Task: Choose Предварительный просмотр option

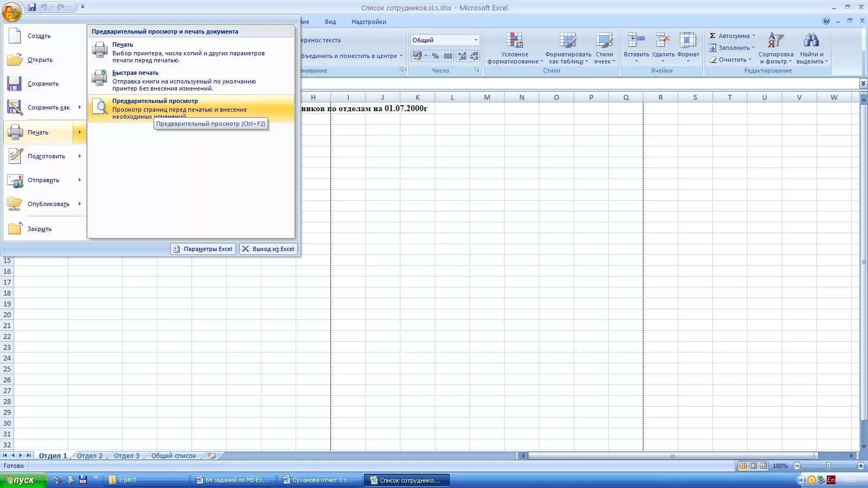Action: point(191,108)
